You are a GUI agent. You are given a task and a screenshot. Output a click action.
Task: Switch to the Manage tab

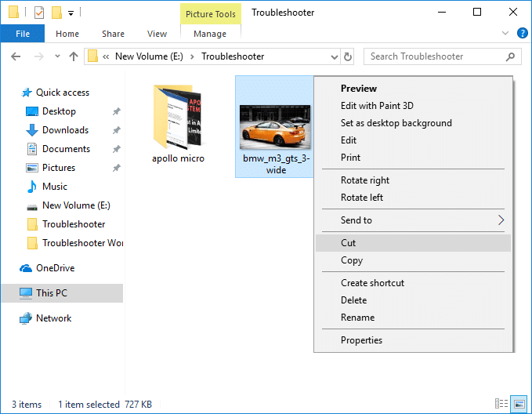pos(209,34)
